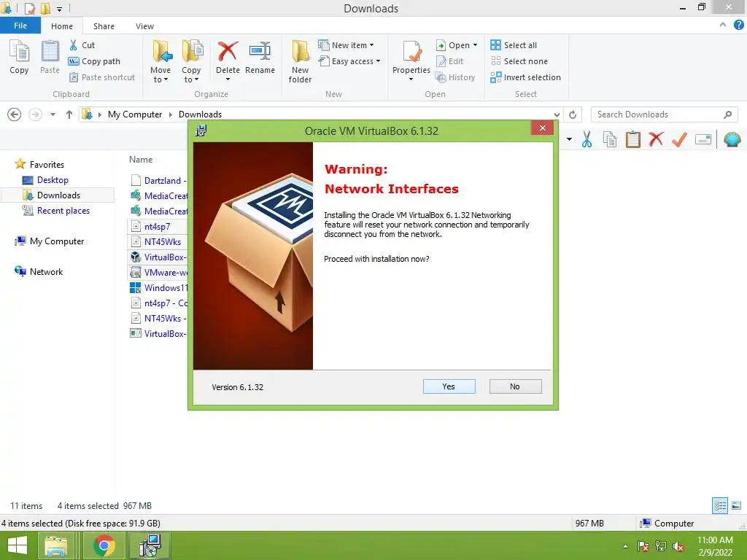Screen dimensions: 747x560
Task: Open the Windows Start button
Action: [18, 545]
